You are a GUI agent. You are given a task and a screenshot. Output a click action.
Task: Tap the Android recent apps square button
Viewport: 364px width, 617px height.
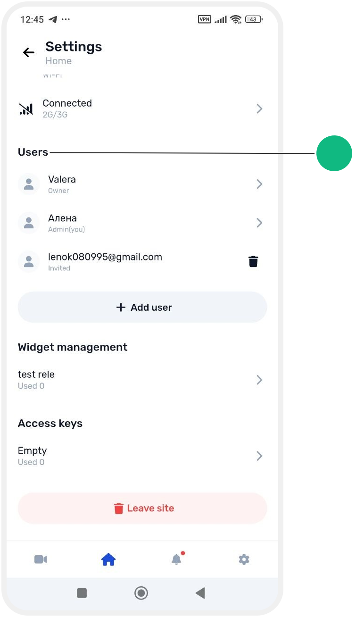[82, 593]
